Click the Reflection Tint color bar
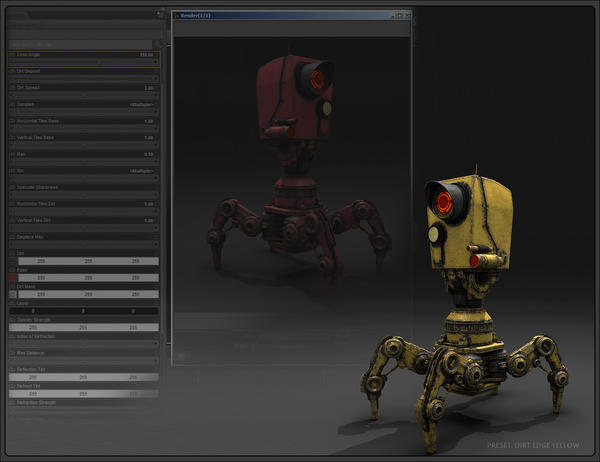The width and height of the screenshot is (600, 462). (x=83, y=377)
